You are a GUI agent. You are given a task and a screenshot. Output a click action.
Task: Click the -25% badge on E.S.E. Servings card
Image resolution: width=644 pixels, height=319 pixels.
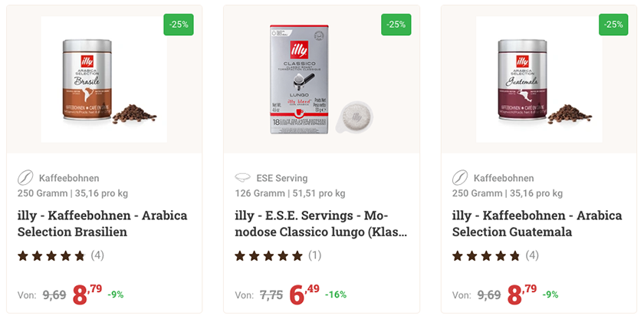(x=396, y=25)
